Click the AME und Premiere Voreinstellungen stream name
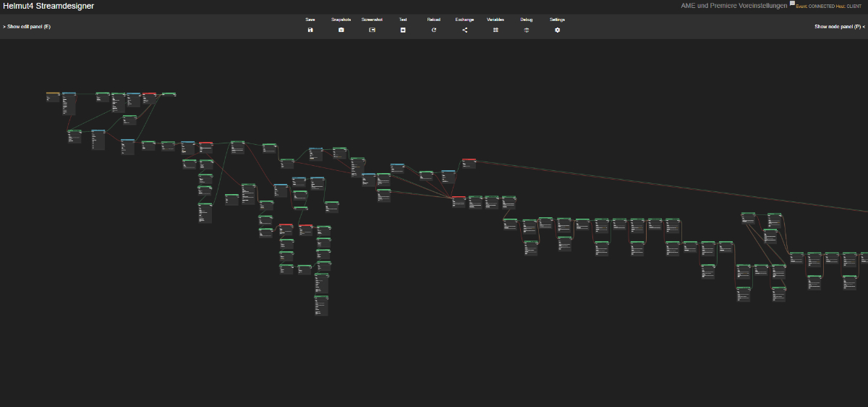868x407 pixels. click(734, 6)
